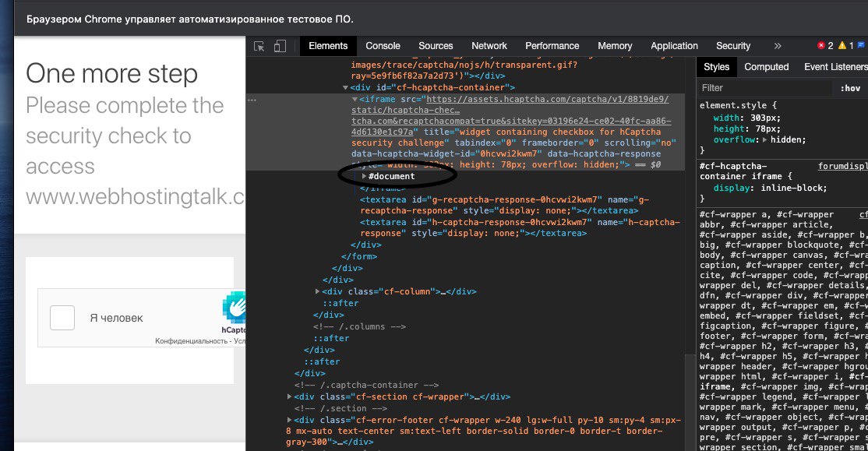Open the Performance tab
The width and height of the screenshot is (868, 451).
coord(552,46)
